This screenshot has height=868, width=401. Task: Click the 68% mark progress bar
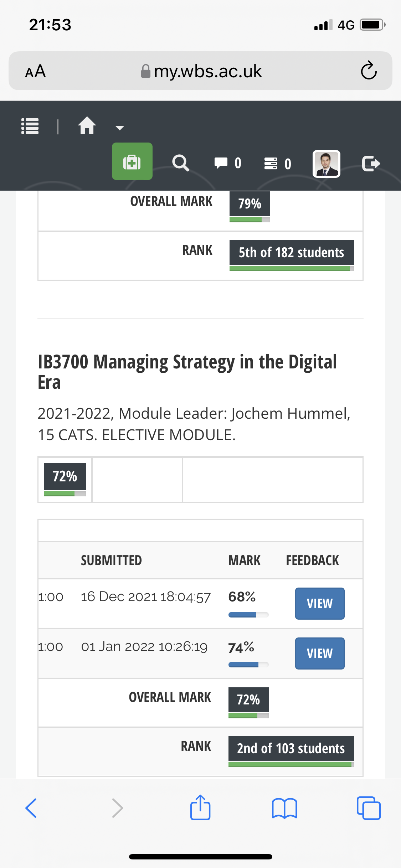(248, 615)
